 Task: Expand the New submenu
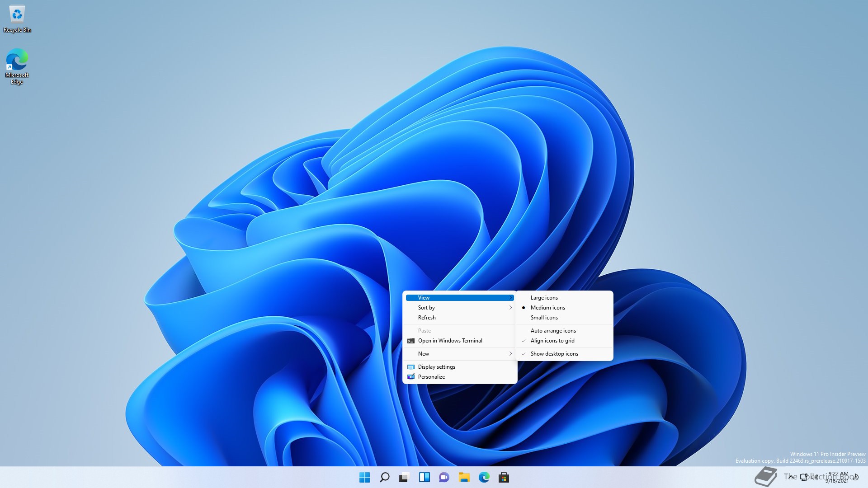click(x=460, y=354)
